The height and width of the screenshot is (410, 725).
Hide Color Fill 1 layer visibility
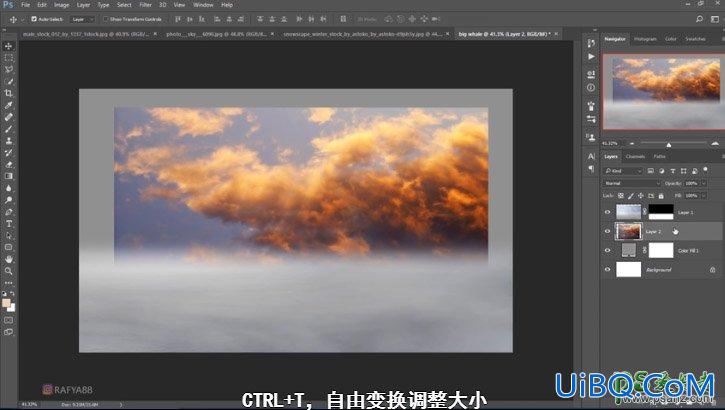click(608, 251)
